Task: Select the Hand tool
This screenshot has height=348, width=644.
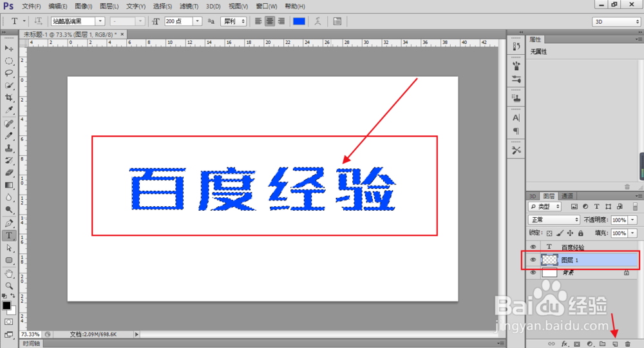Action: click(x=8, y=274)
